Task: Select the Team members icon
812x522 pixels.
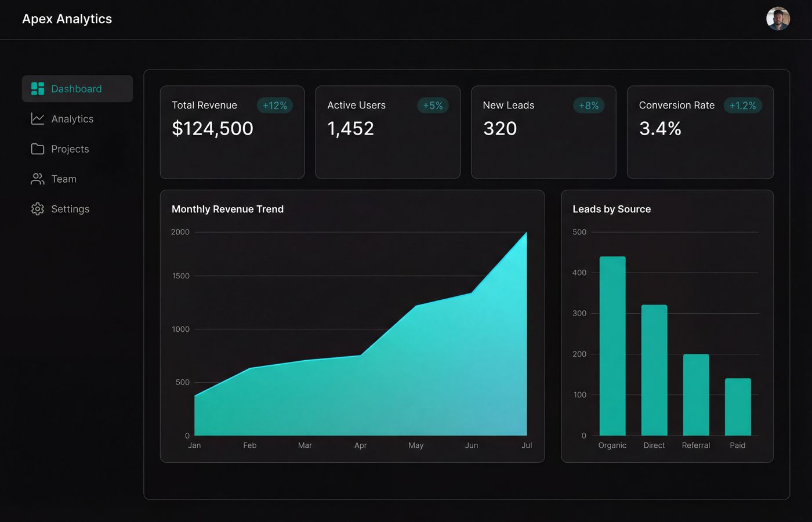Action: coord(37,179)
